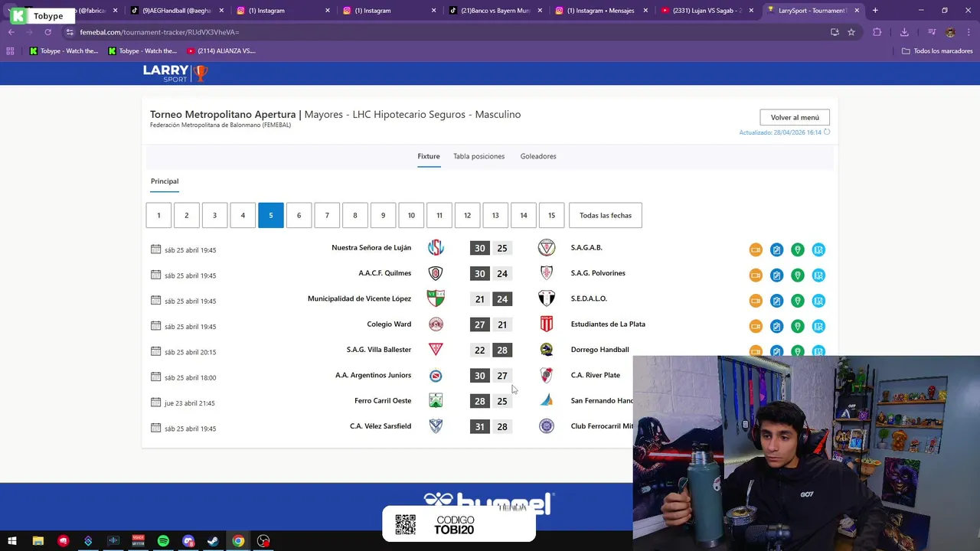980x551 pixels.
Task: Click the refresh spinner next to Actualizado
Action: click(827, 132)
